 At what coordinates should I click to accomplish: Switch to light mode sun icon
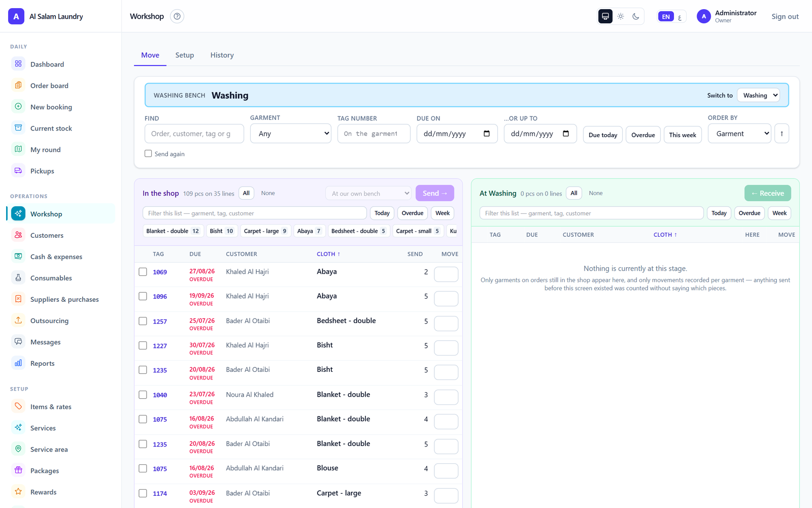pos(621,16)
